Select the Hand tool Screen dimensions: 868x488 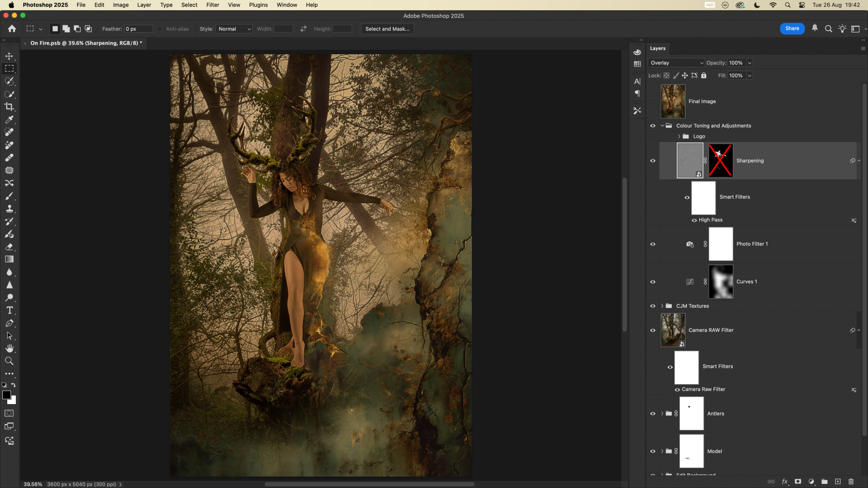(x=9, y=348)
